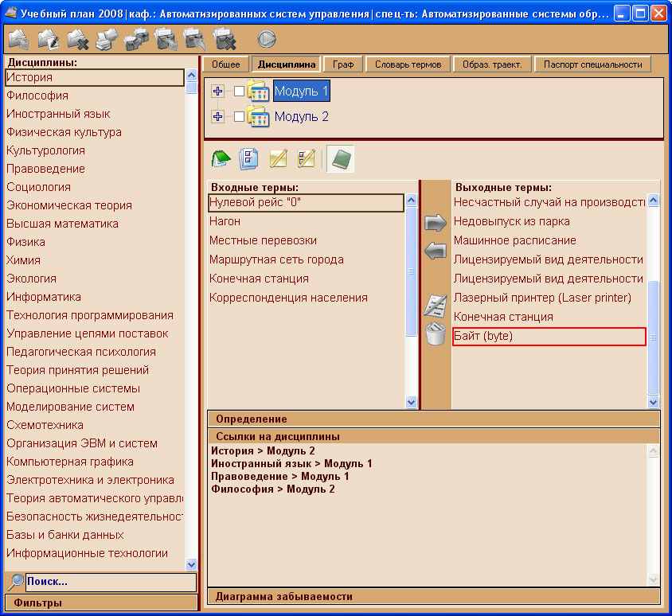
Task: Open the Образ. траект. tab
Action: tap(492, 64)
